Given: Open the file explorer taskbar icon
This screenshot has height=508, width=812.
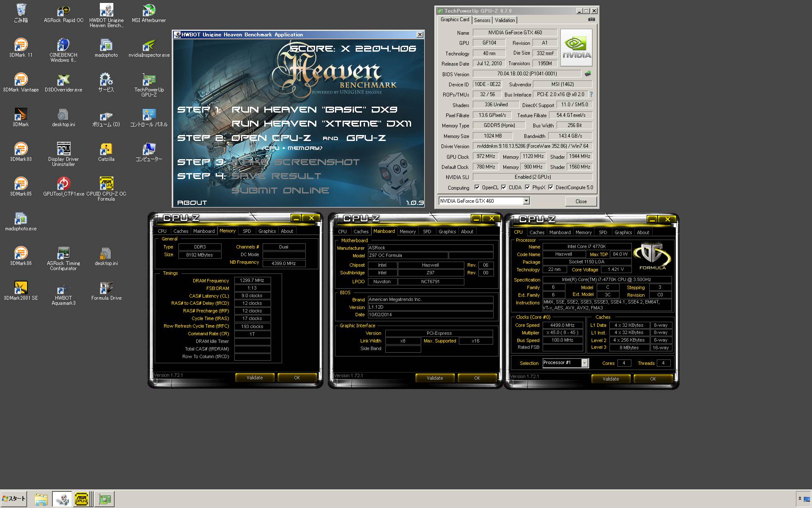Looking at the screenshot, I should coord(41,499).
